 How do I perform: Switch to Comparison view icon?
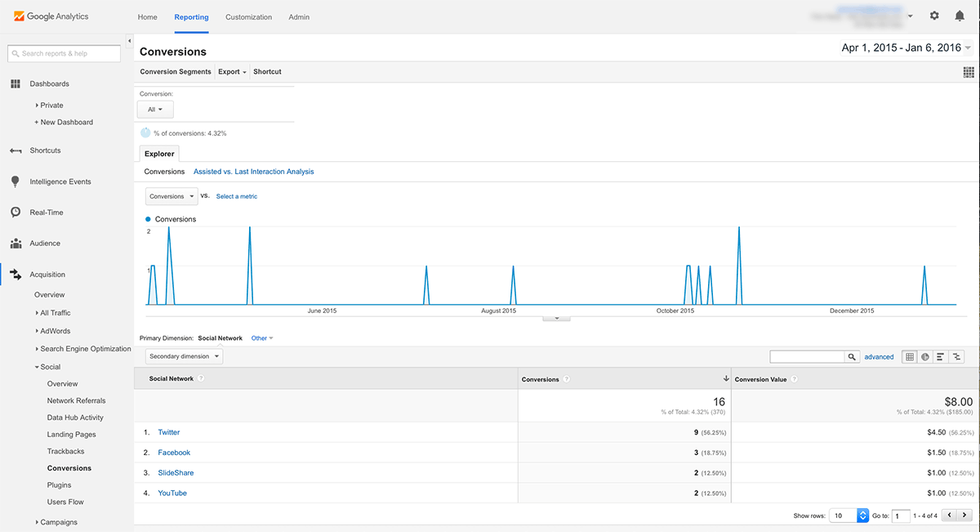click(x=956, y=357)
